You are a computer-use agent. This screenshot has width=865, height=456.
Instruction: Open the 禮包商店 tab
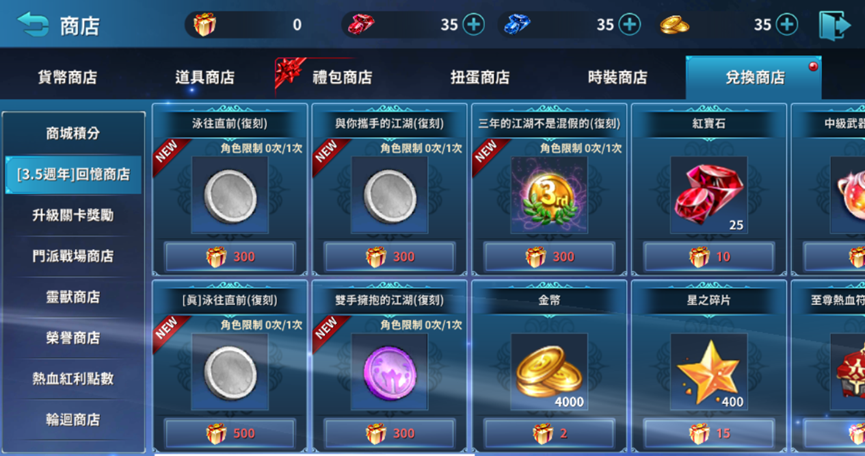click(343, 77)
